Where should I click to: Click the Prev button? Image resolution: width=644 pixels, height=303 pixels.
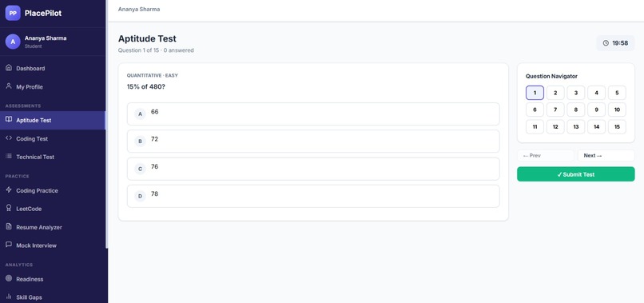pyautogui.click(x=546, y=155)
